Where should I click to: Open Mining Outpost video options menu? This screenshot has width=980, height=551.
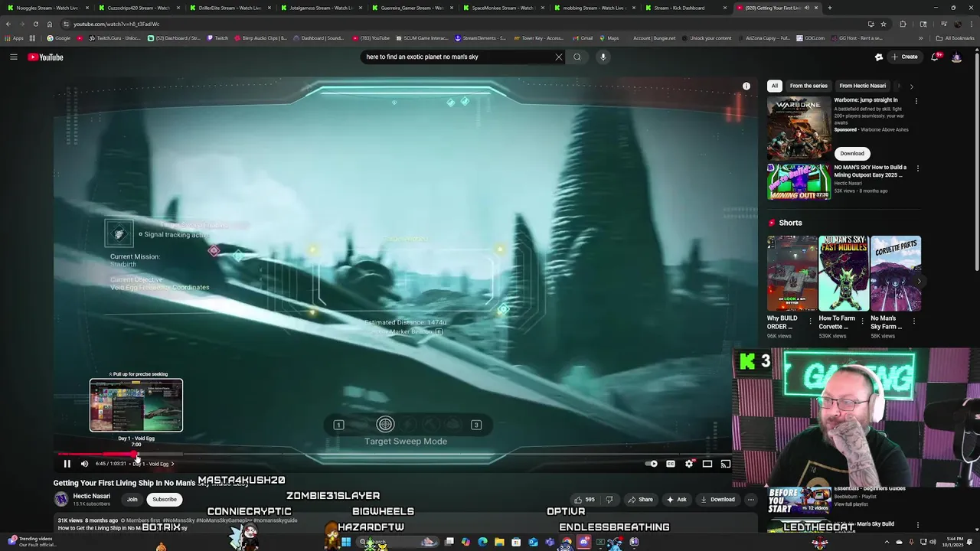click(917, 168)
